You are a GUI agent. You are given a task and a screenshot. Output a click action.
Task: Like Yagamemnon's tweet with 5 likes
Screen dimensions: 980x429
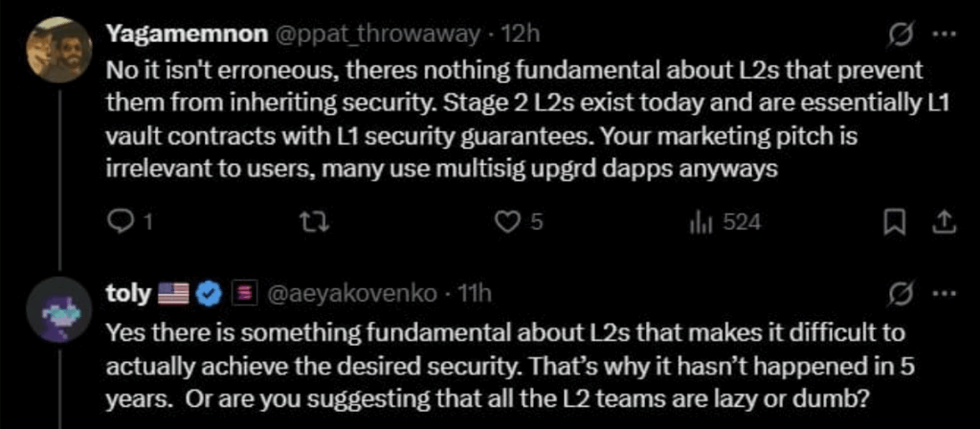click(508, 222)
